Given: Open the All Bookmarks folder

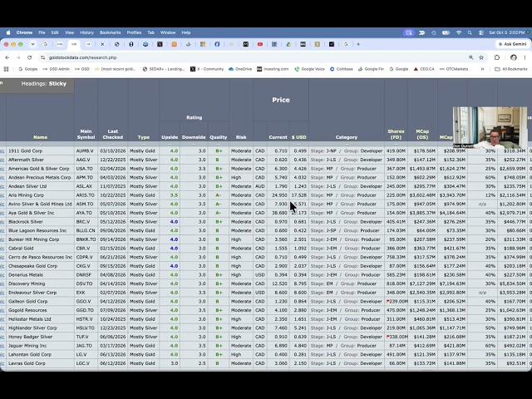Looking at the screenshot, I should coord(511,69).
